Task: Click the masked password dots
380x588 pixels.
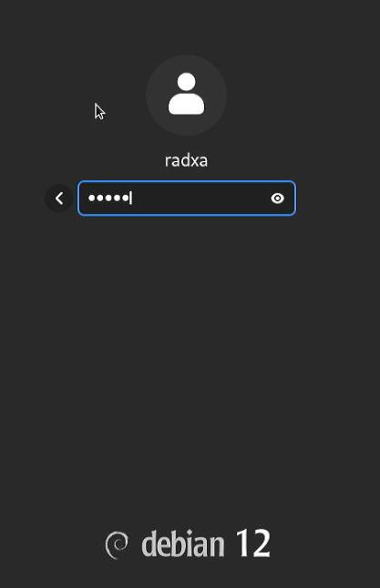Action: tap(108, 198)
